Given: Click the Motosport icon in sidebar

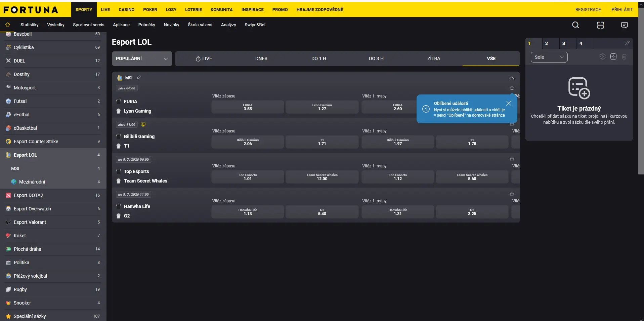Looking at the screenshot, I should coord(8,88).
